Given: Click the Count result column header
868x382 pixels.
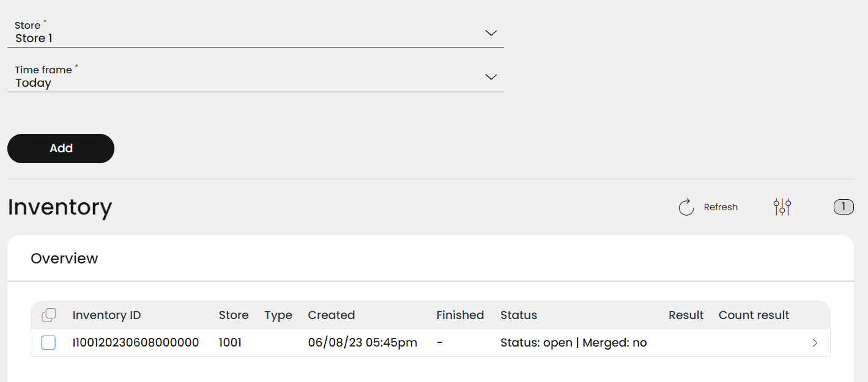Looking at the screenshot, I should pyautogui.click(x=754, y=315).
